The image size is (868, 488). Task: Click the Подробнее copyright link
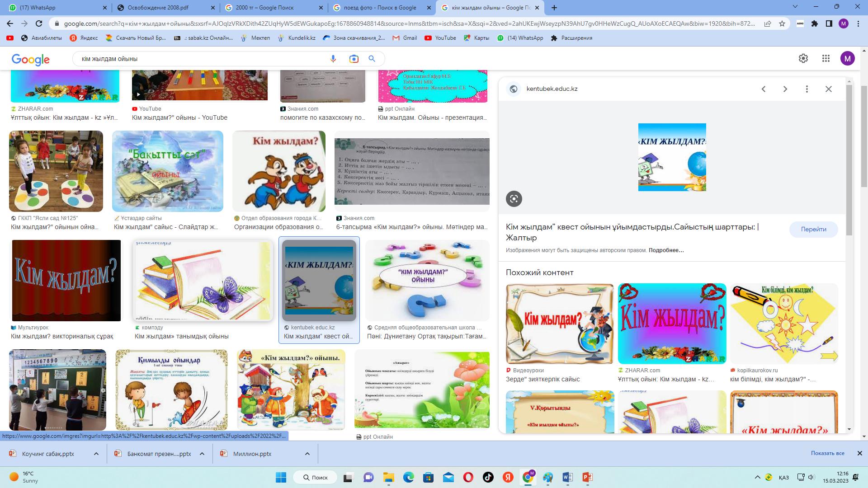(x=666, y=250)
